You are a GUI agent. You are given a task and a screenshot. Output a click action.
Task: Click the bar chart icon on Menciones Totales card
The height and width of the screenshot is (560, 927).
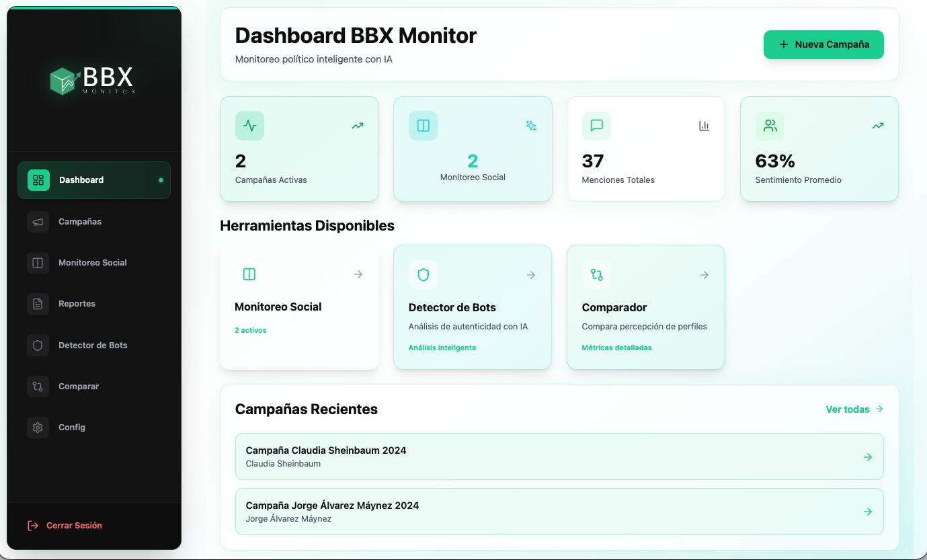click(704, 126)
